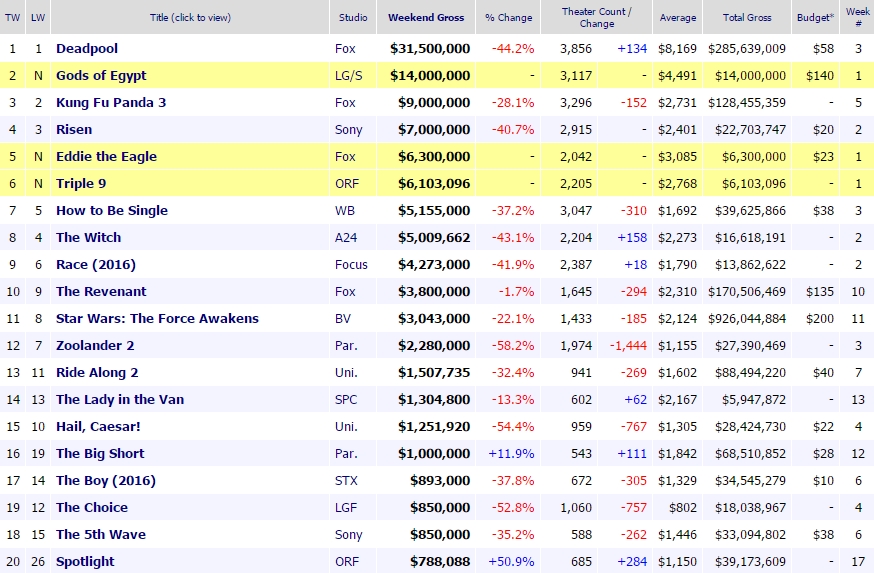Screen dimensions: 874x573
Task: Open the Gods of Egypt title link
Action: pyautogui.click(x=101, y=75)
